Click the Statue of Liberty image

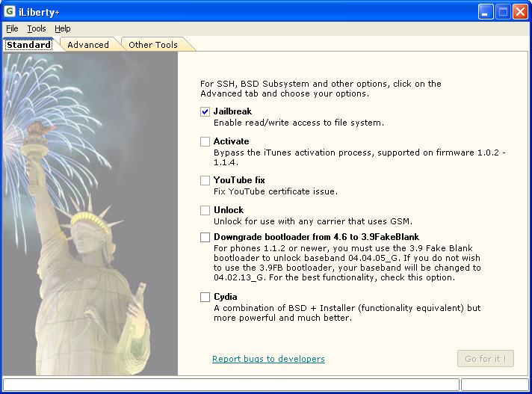coord(90,214)
